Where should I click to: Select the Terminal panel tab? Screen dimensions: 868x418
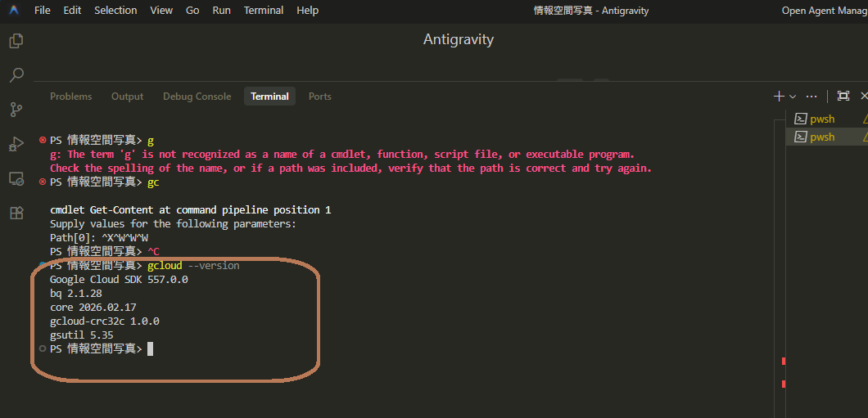pyautogui.click(x=269, y=97)
